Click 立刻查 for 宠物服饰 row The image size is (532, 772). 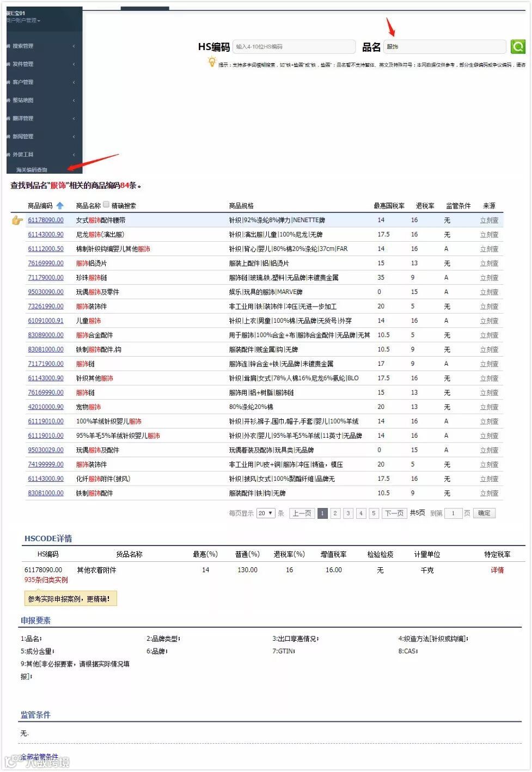(x=489, y=407)
